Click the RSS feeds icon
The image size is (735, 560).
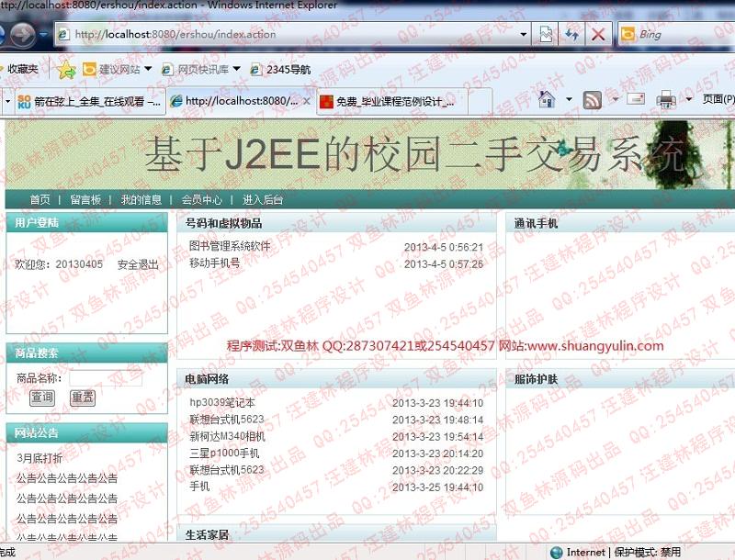click(592, 100)
